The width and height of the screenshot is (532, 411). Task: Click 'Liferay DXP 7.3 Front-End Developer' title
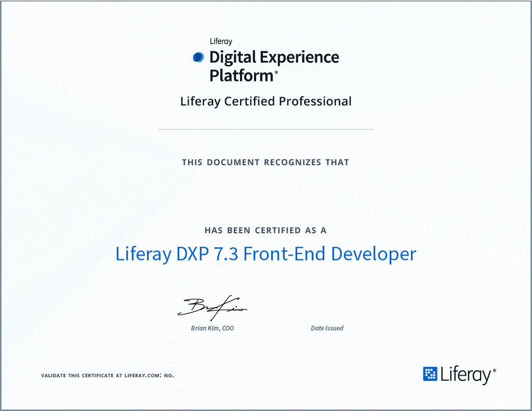265,254
